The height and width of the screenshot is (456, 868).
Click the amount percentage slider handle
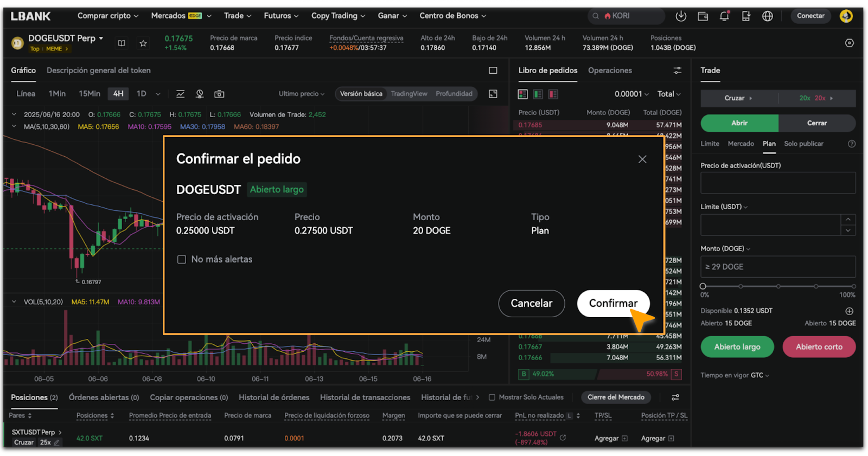coord(703,286)
